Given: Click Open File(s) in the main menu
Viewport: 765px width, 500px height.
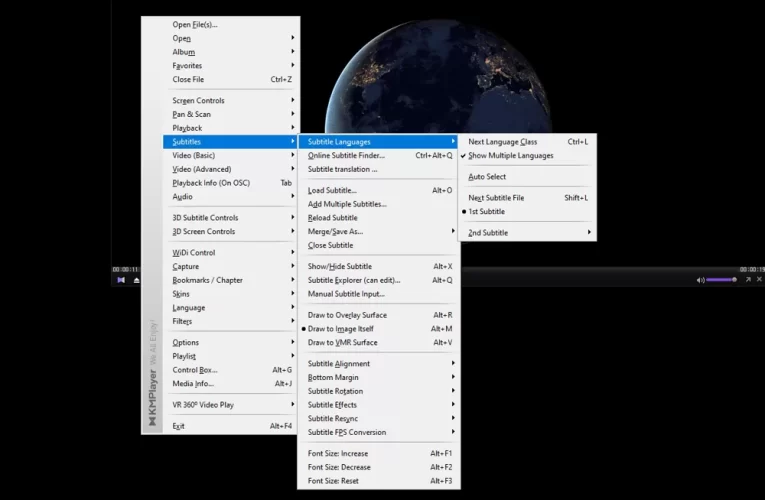Looking at the screenshot, I should click(x=195, y=25).
